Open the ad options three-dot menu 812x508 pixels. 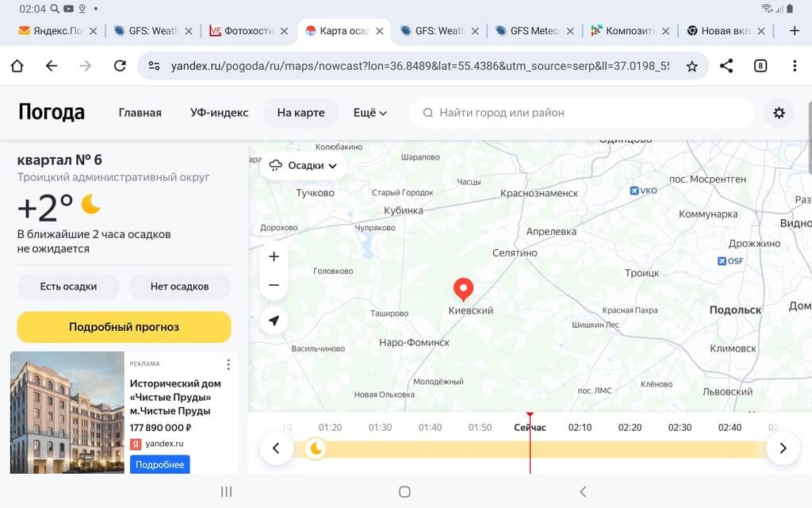[228, 364]
